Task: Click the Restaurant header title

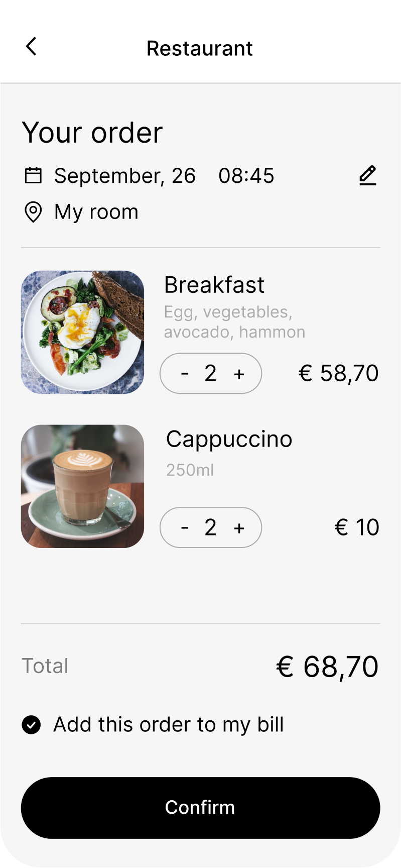Action: point(200,48)
